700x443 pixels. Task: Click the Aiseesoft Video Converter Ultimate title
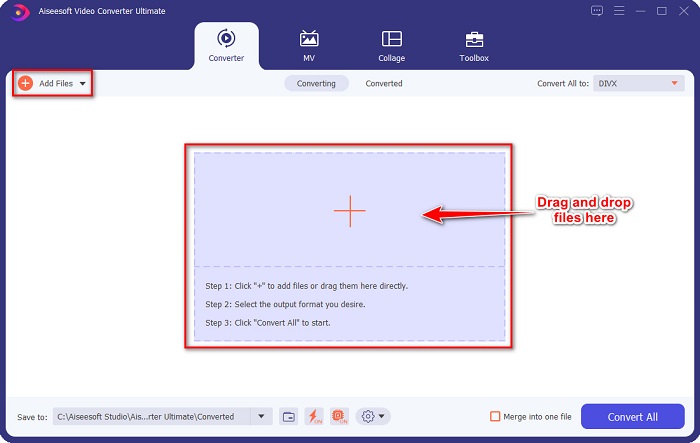point(102,11)
